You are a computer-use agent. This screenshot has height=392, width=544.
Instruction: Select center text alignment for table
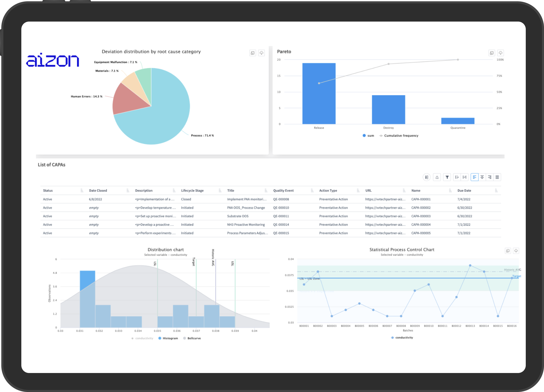(482, 177)
